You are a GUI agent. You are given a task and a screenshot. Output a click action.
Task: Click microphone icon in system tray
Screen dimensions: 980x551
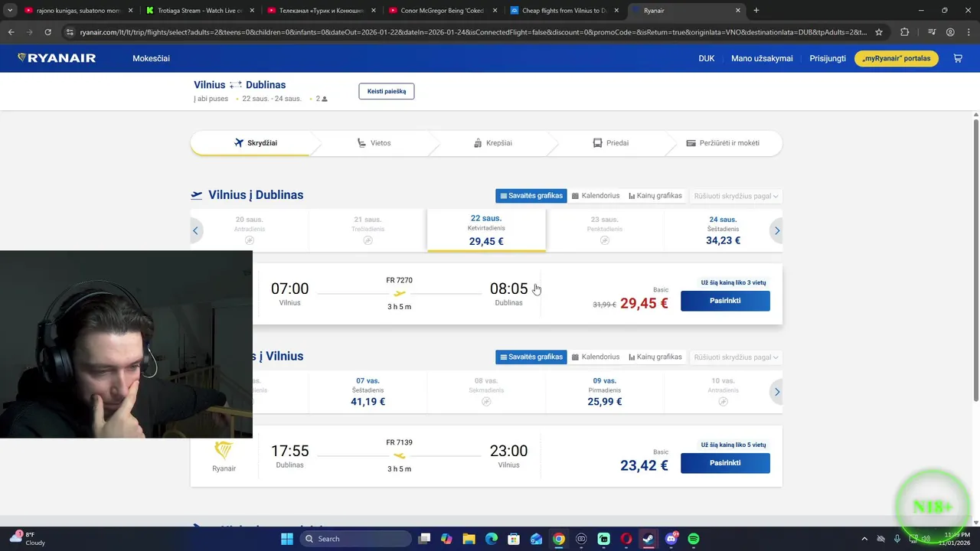click(x=897, y=539)
